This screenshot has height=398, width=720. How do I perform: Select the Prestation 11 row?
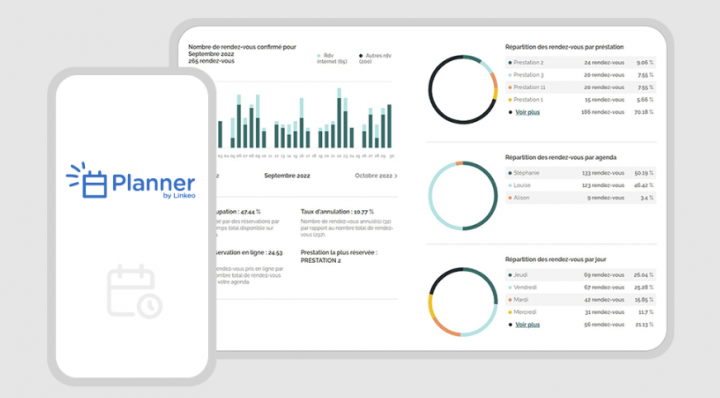click(x=580, y=87)
